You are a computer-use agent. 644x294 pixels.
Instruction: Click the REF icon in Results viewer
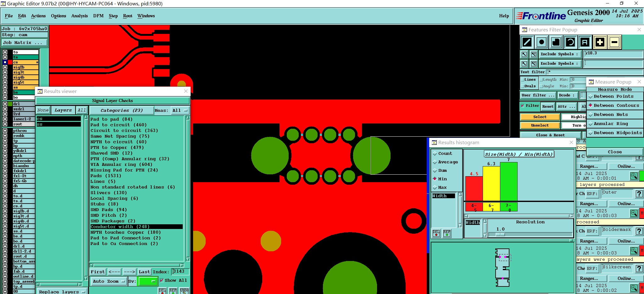pos(173,291)
